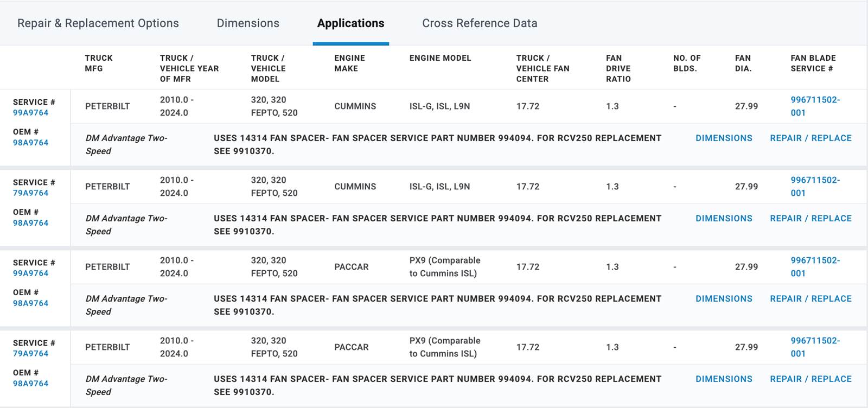Select PACCAR engine make in 79A9764 row
The height and width of the screenshot is (408, 868).
351,347
